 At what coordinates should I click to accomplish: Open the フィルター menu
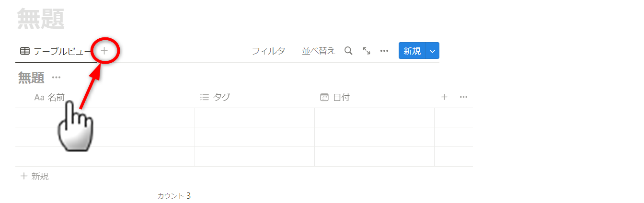tap(272, 51)
